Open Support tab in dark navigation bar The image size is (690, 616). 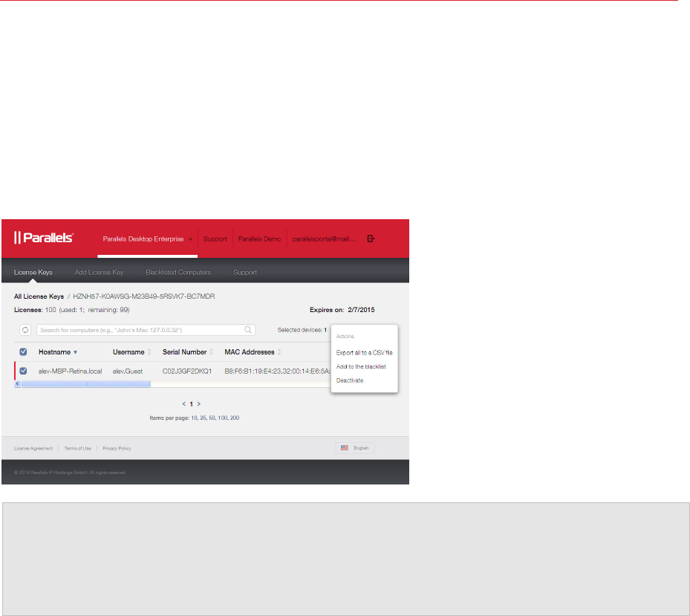[245, 272]
